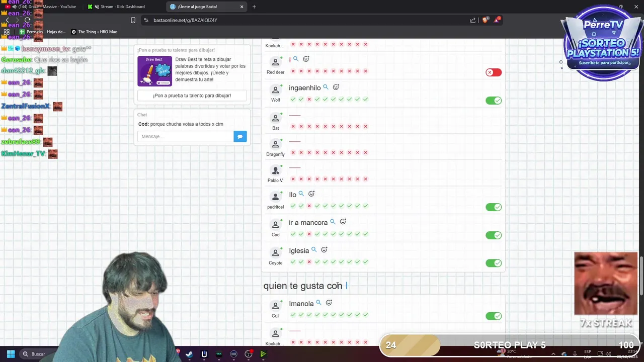This screenshot has height=362, width=644.
Task: Send chat message with blue button
Action: (240, 136)
